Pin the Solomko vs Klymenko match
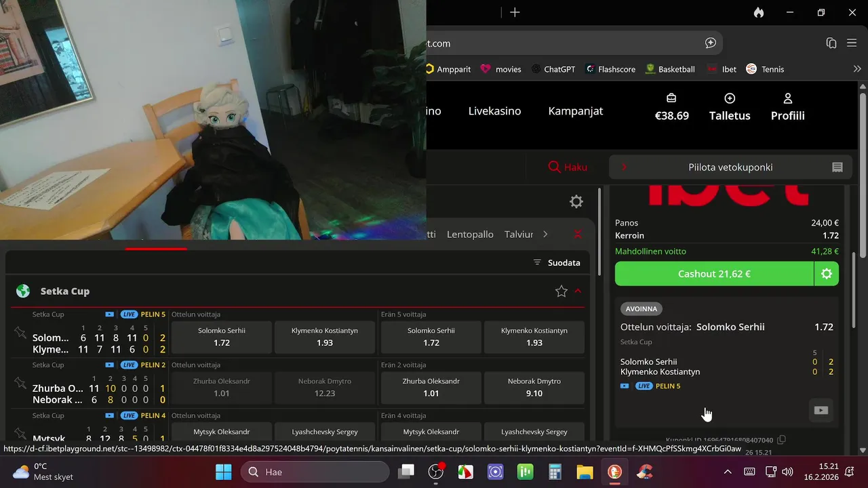 coord(20,332)
